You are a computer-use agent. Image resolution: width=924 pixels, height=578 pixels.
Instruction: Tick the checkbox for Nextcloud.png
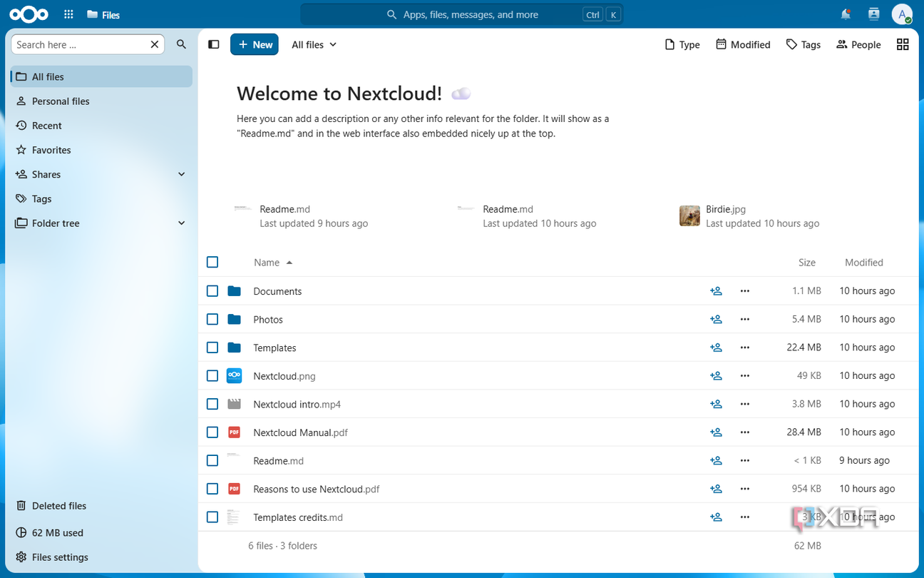(212, 375)
